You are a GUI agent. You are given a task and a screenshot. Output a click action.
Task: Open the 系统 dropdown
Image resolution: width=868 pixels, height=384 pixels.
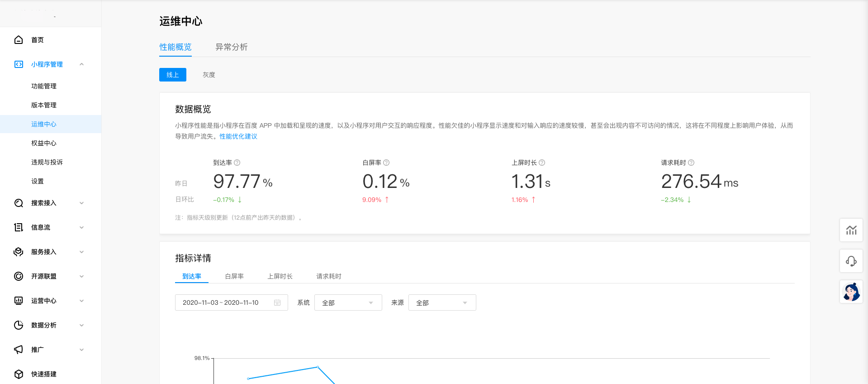[348, 302]
